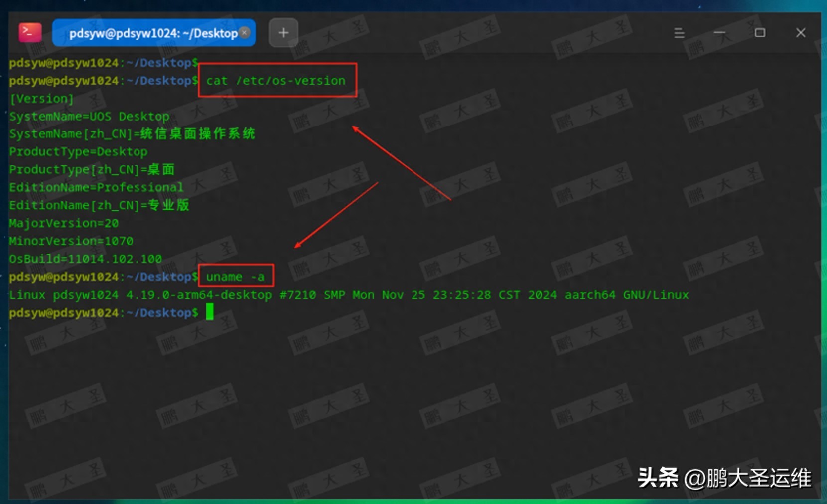Open the terminal options menu icon

(679, 32)
